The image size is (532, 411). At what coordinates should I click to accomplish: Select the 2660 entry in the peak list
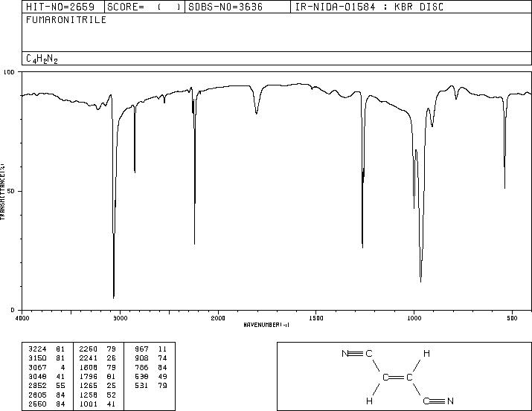(x=37, y=404)
